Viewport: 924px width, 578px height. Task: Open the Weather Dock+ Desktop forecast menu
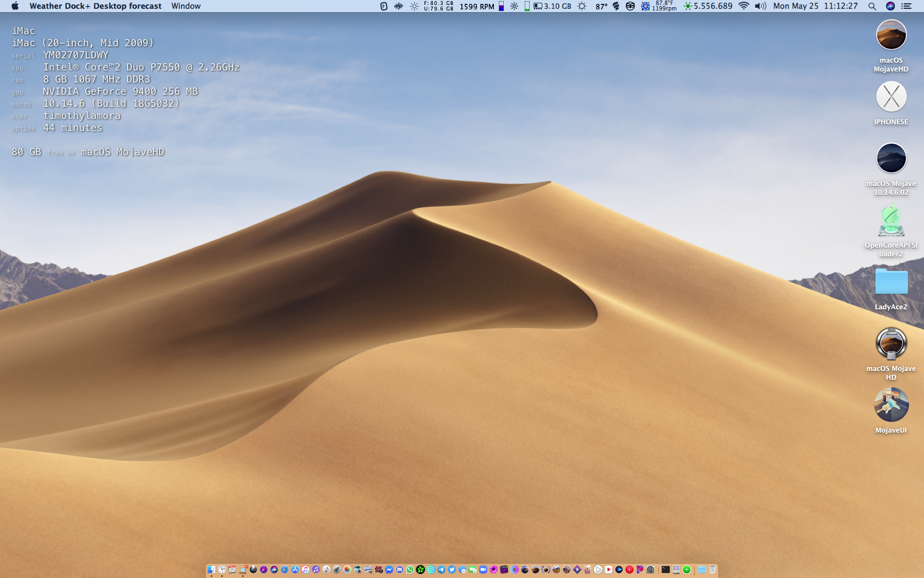point(96,6)
